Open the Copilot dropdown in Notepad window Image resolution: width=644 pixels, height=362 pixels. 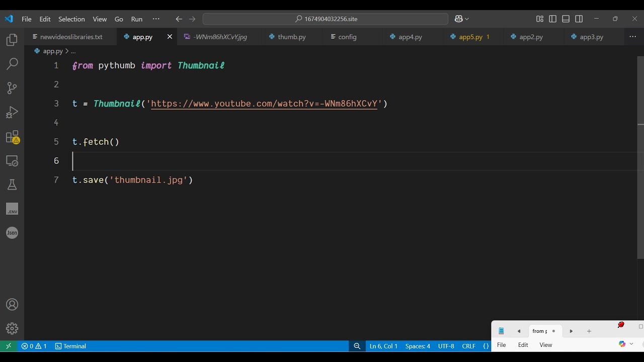coord(626,344)
